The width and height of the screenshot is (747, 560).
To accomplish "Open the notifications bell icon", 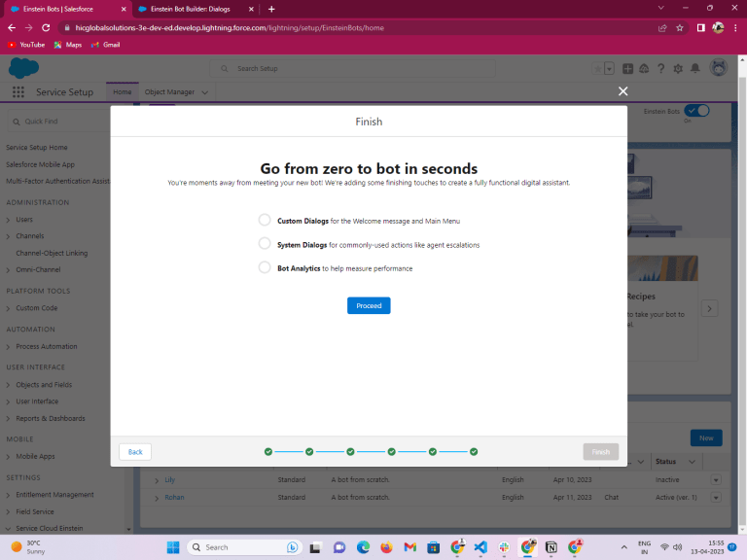I will 695,69.
